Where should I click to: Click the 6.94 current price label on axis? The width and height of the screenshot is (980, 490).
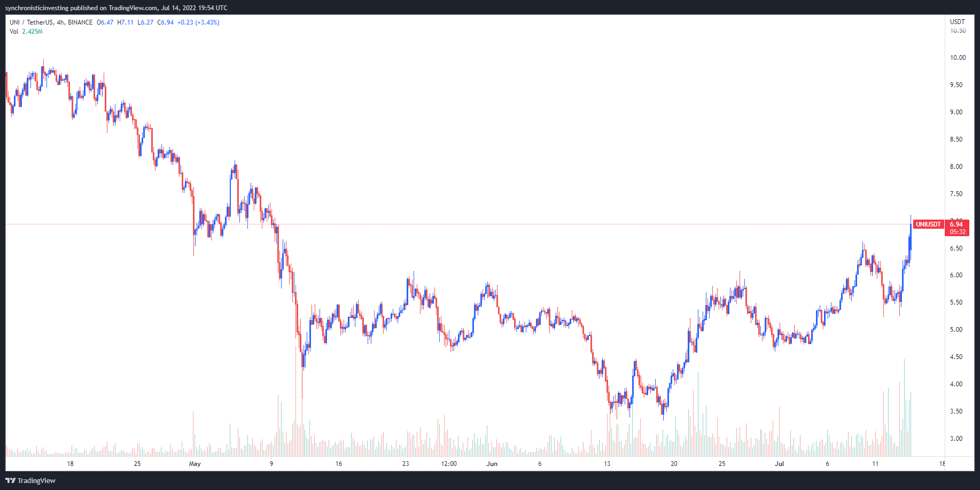click(956, 224)
